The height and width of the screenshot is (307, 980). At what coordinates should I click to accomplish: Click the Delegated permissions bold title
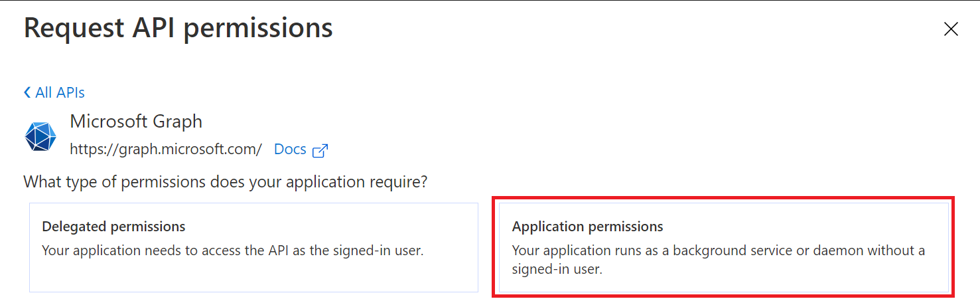click(113, 227)
